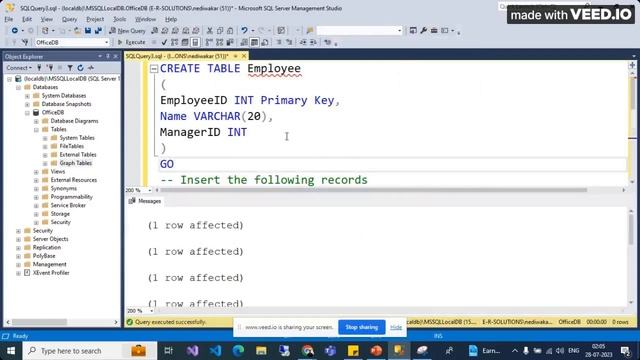Click the Windows Start button
The height and width of the screenshot is (360, 640).
[x=11, y=351]
